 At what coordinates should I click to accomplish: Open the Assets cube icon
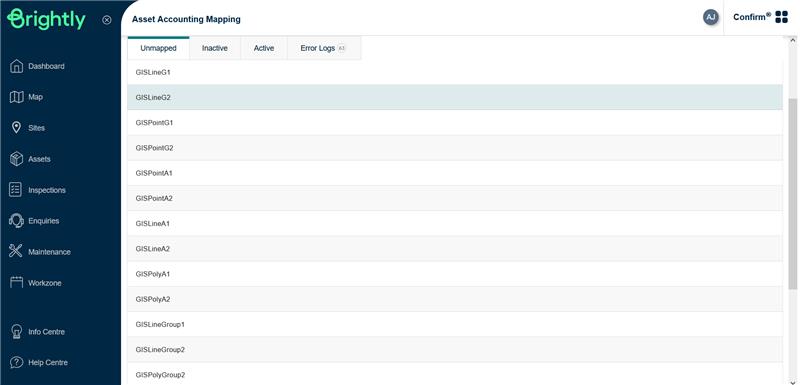coord(16,159)
